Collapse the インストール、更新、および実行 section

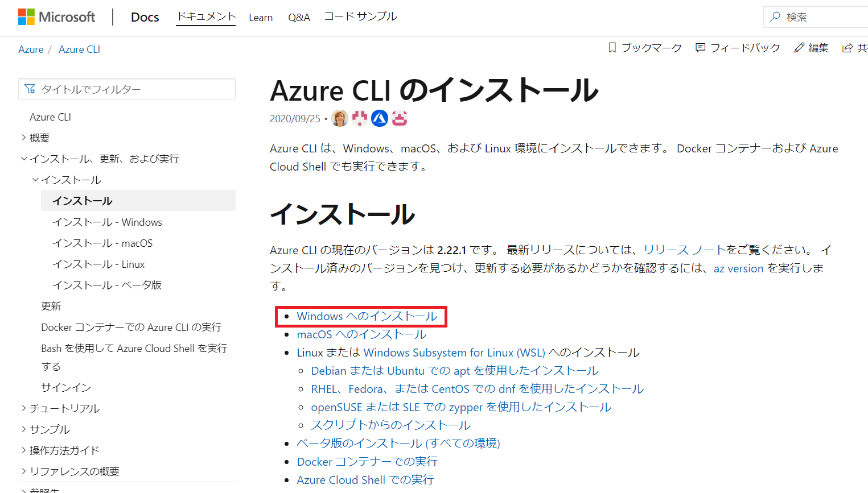(x=24, y=159)
